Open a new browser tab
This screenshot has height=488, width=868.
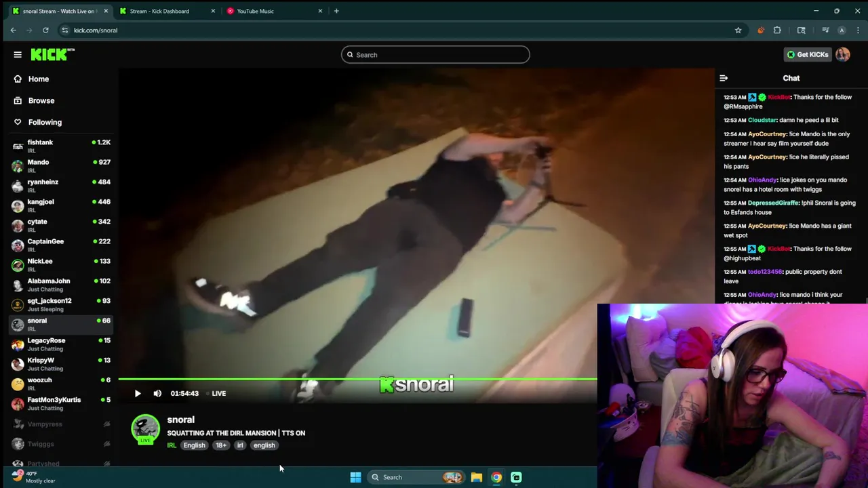(336, 11)
